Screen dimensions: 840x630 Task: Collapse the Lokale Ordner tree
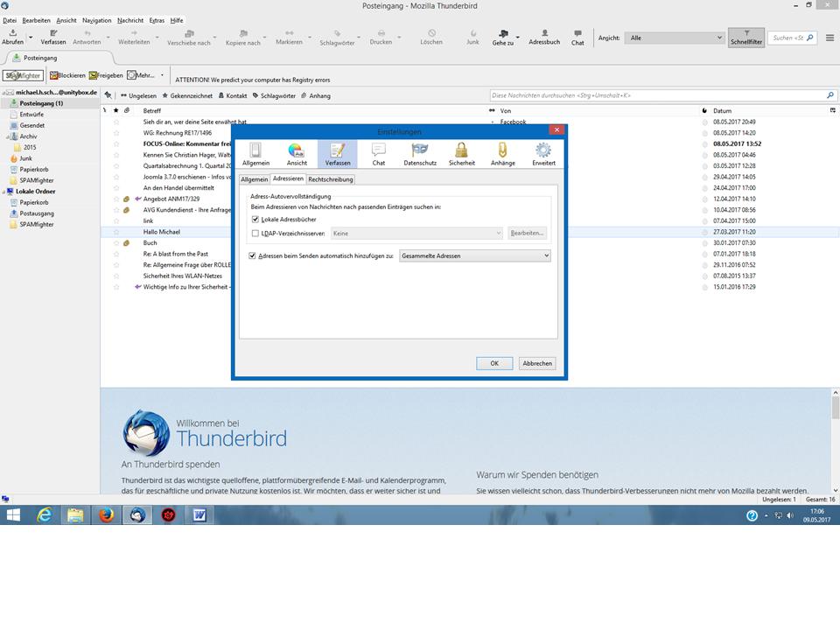point(3,192)
